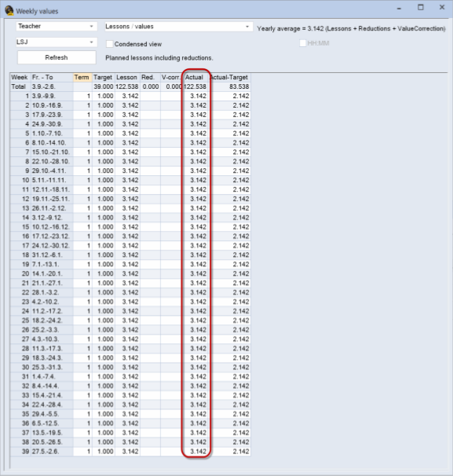Screen dimensions: 453x476
Task: Enable the Condensed view checkbox
Action: click(x=109, y=44)
